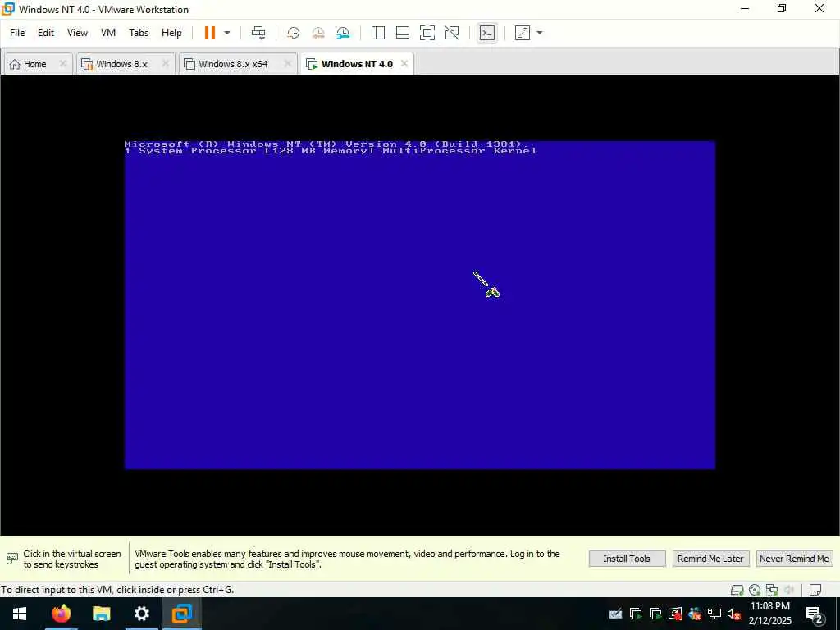Revert the VM to its parent snapshot
The image size is (840, 630).
[318, 33]
